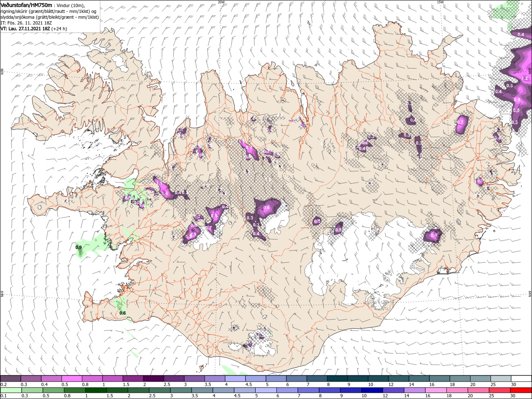Pick the lower scale swatch between 3 and 3.5

(181, 390)
